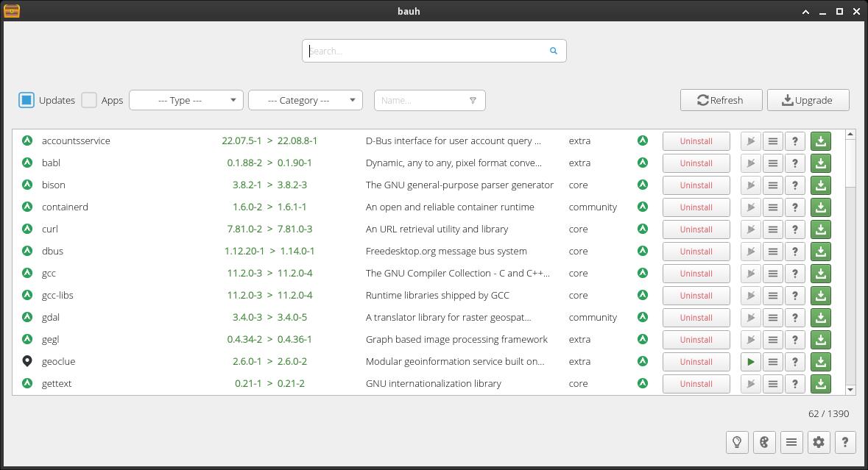Click the scrollbar up arrow
Image resolution: width=868 pixels, height=470 pixels.
(850, 135)
